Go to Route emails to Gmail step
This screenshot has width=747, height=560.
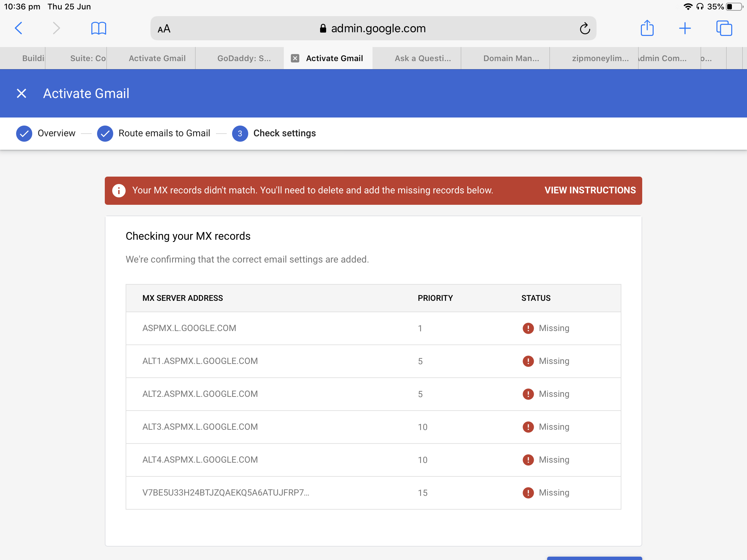click(164, 133)
